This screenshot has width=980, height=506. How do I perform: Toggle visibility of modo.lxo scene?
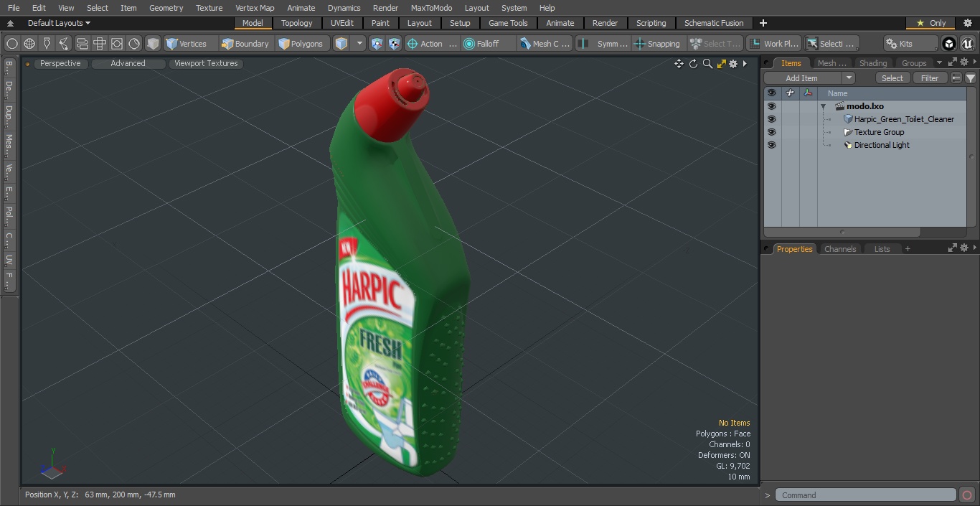coord(771,106)
